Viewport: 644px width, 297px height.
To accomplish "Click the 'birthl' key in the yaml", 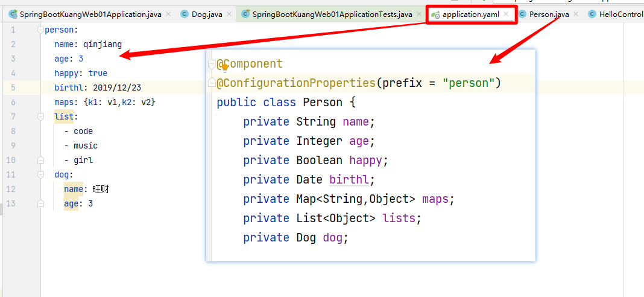I will tap(69, 88).
